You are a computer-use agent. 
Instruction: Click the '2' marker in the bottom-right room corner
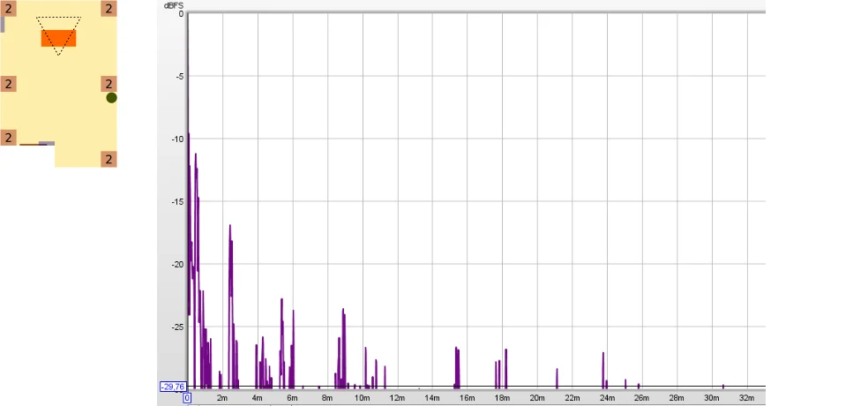coord(109,160)
